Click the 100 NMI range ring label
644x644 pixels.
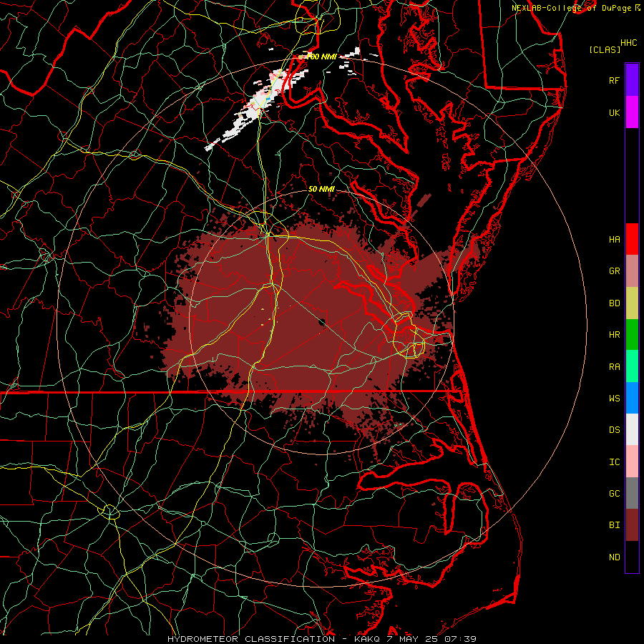[x=323, y=57]
